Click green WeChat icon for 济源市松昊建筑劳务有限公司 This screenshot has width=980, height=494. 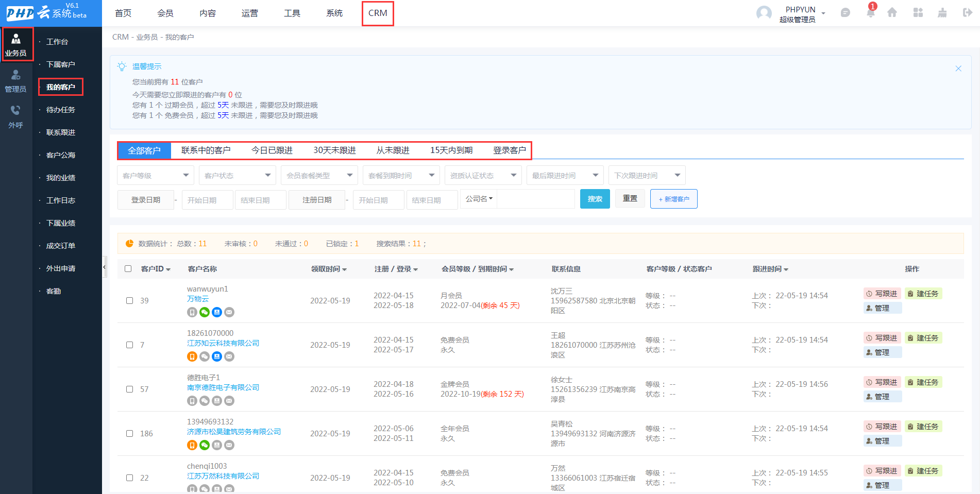pyautogui.click(x=205, y=445)
